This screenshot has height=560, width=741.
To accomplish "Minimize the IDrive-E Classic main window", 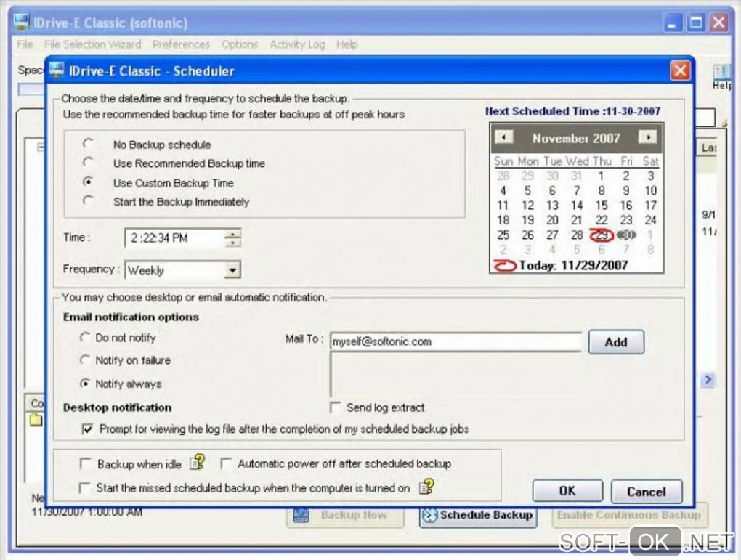I will tap(671, 23).
